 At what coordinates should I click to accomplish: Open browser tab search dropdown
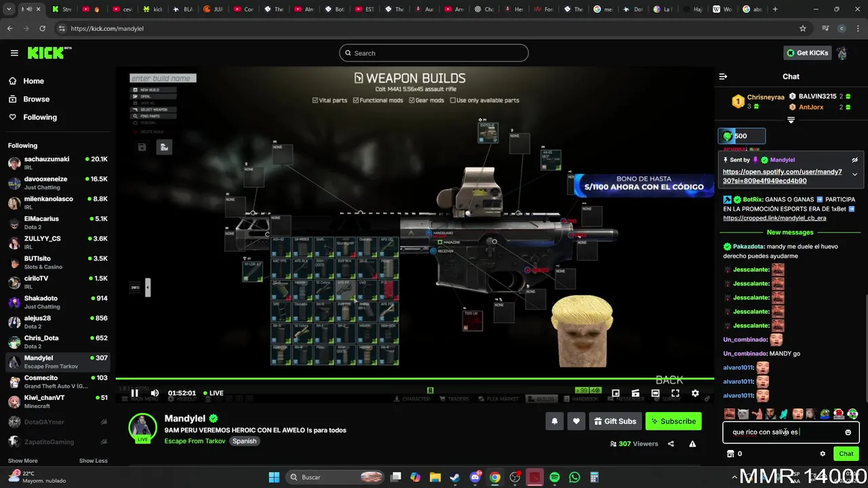click(x=8, y=9)
